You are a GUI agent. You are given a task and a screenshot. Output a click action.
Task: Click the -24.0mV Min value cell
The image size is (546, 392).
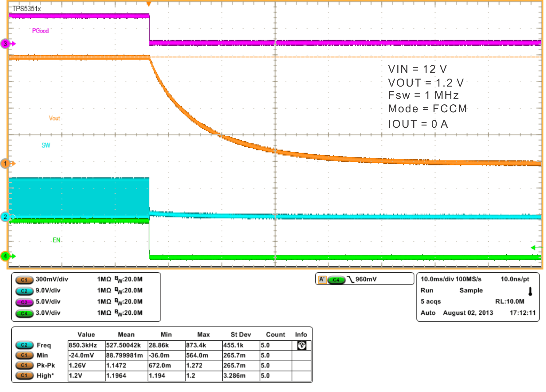[x=86, y=355]
